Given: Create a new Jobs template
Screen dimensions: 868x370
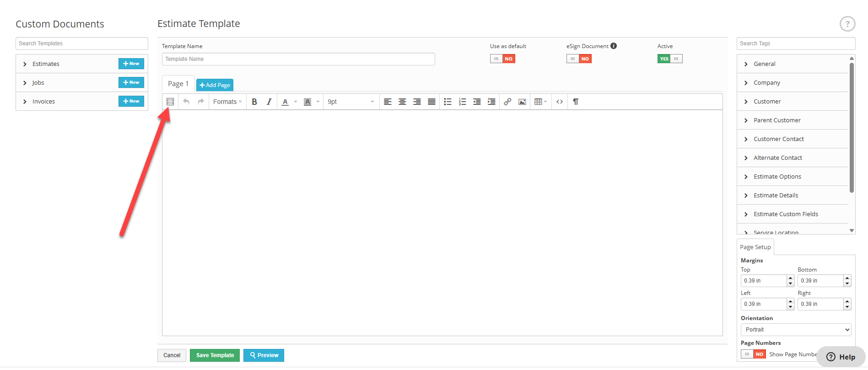Looking at the screenshot, I should tap(131, 82).
